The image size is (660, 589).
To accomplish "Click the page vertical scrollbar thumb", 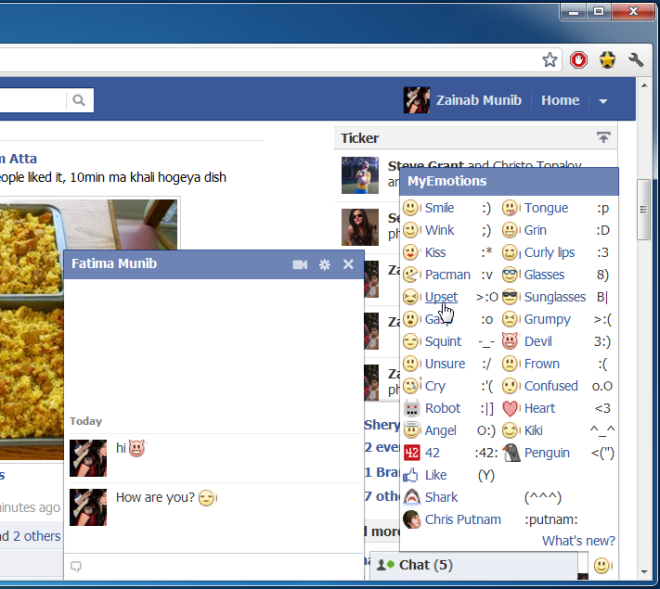I will [644, 209].
